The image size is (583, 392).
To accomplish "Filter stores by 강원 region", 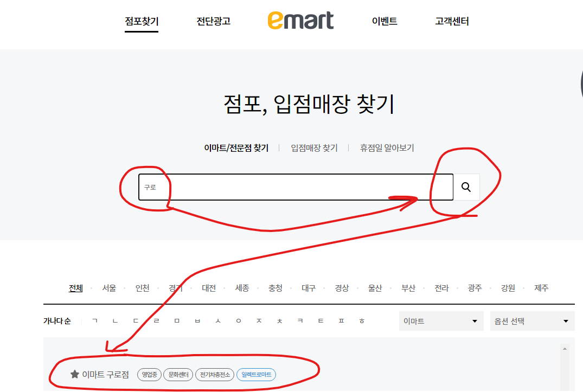I will (508, 288).
